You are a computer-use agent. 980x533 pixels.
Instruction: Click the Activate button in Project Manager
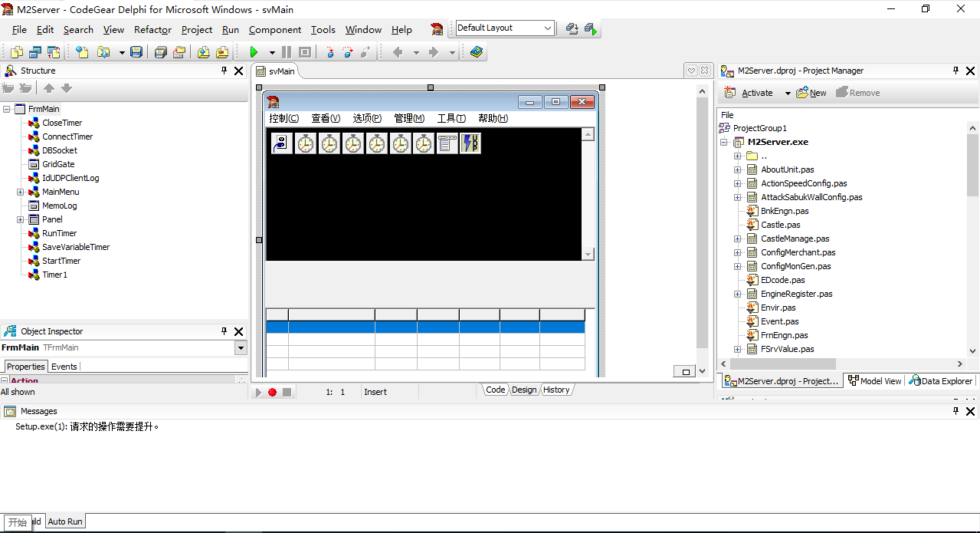point(757,93)
